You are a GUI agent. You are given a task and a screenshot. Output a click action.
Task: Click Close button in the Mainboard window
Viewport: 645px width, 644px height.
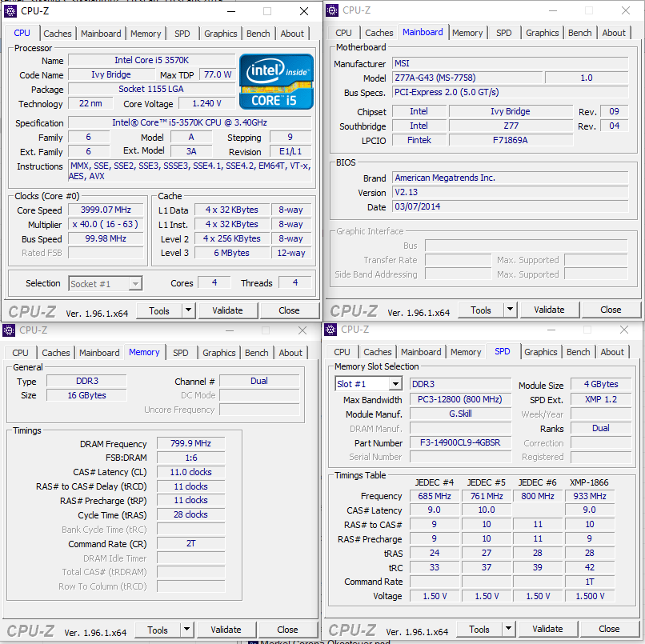pyautogui.click(x=611, y=310)
